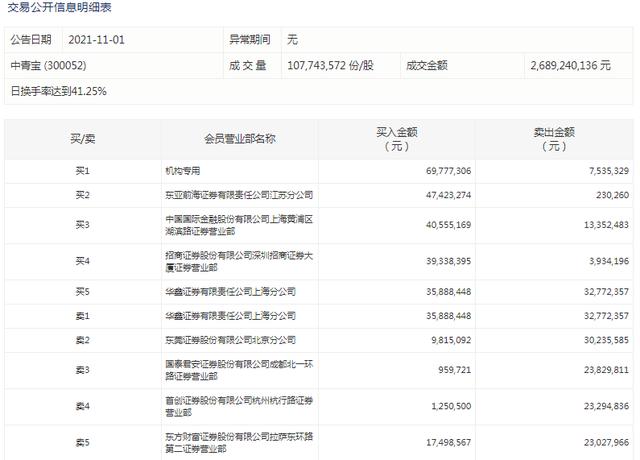Click the text 日换手率达到41.25%
This screenshot has height=460, width=640.
[58, 91]
